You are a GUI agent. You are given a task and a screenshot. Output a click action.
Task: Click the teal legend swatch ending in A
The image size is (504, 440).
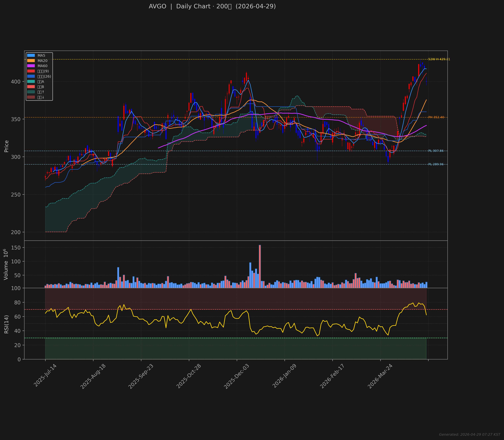pos(31,82)
